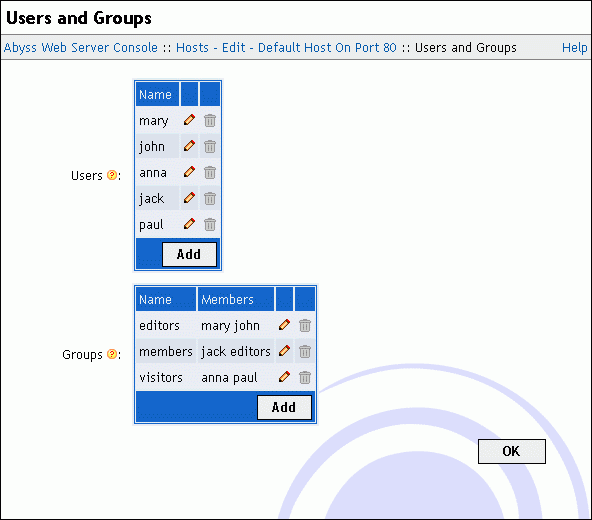
Task: Delete user john with trash icon
Action: point(210,146)
